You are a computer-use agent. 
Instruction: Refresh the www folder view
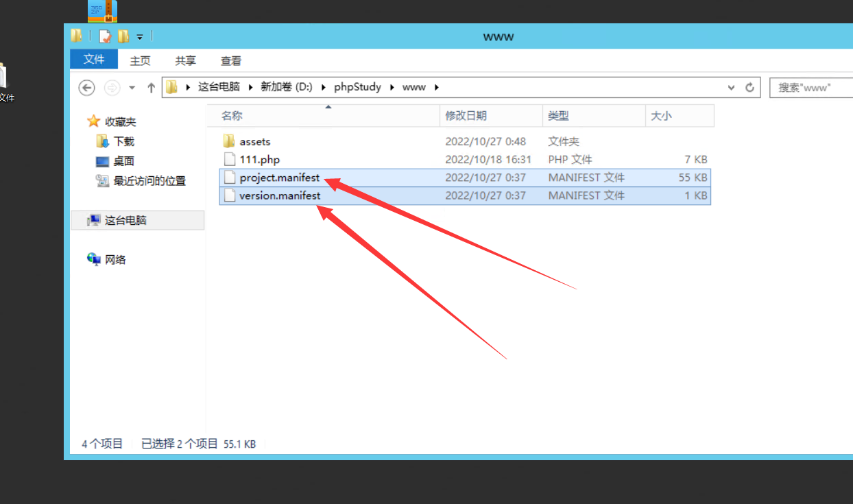pos(749,88)
